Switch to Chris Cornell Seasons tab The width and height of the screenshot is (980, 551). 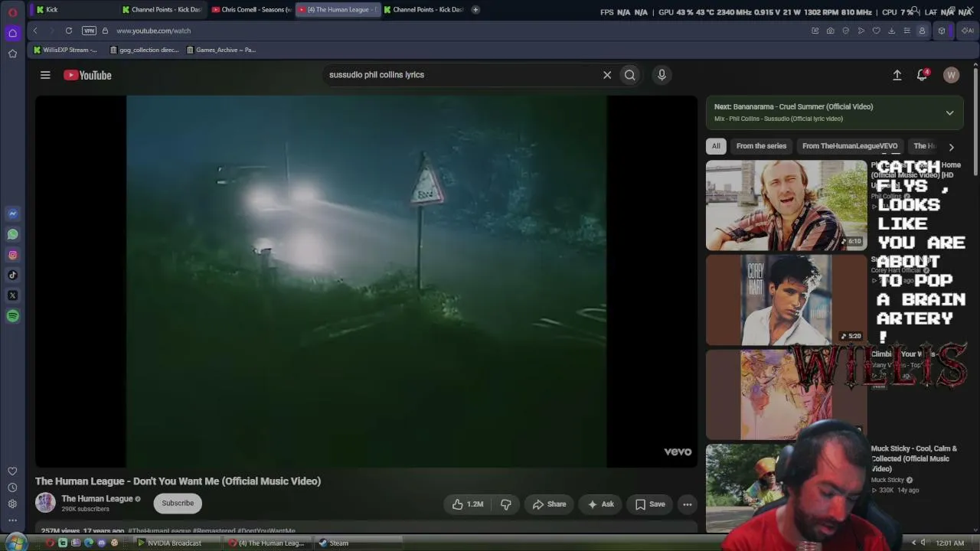(x=251, y=9)
